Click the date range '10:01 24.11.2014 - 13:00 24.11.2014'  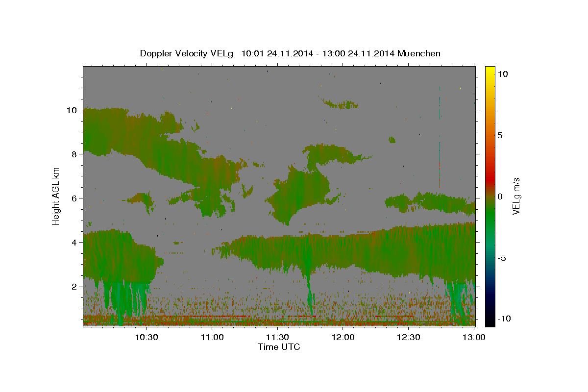pos(318,53)
